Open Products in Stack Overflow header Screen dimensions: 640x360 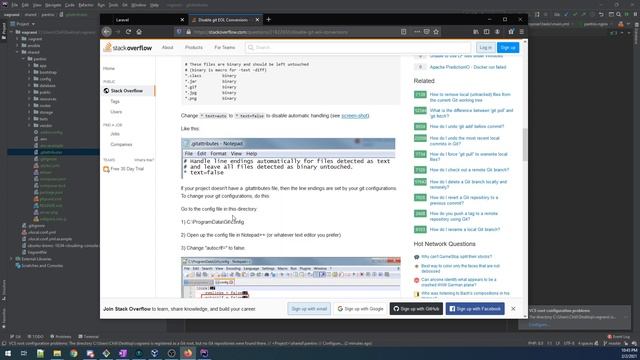pos(194,47)
